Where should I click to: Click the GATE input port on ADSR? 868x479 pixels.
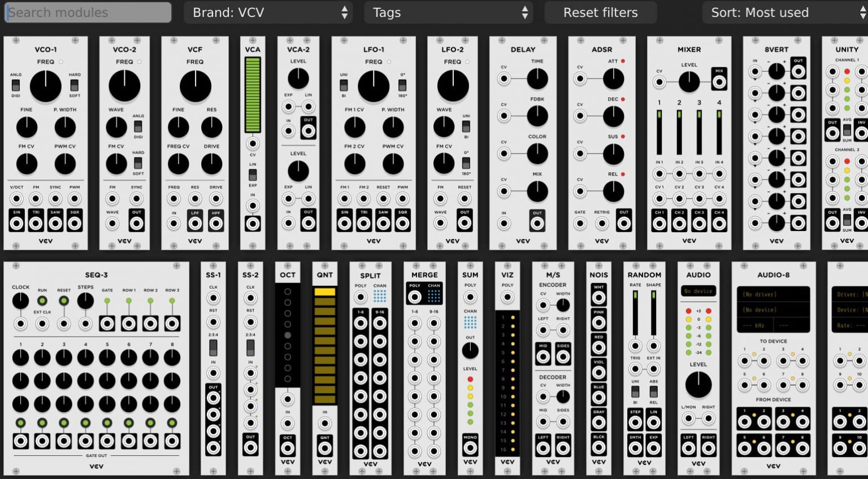(580, 224)
